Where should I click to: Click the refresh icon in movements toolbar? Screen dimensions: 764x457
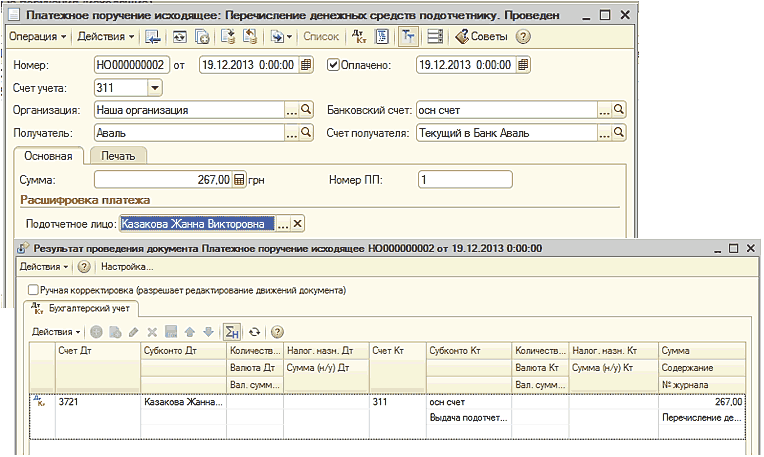254,332
